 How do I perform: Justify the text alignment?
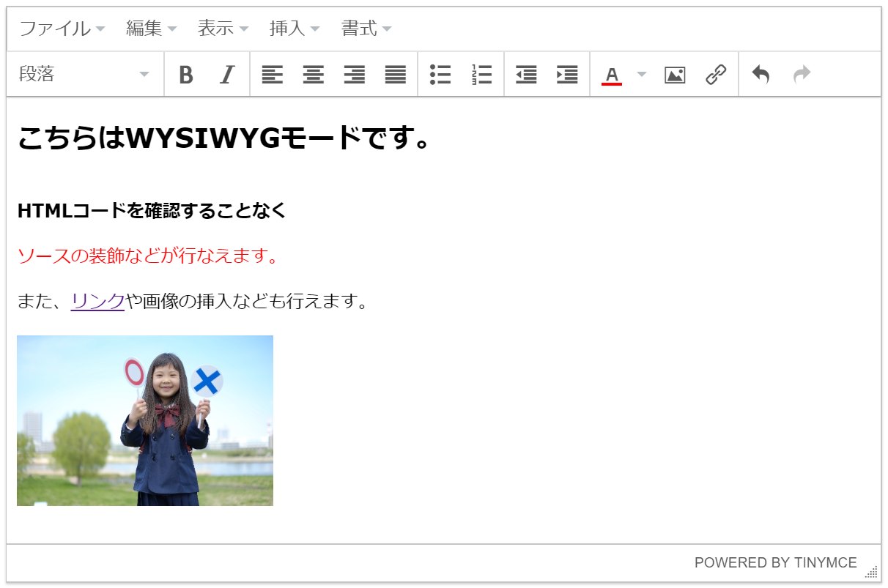tap(396, 75)
